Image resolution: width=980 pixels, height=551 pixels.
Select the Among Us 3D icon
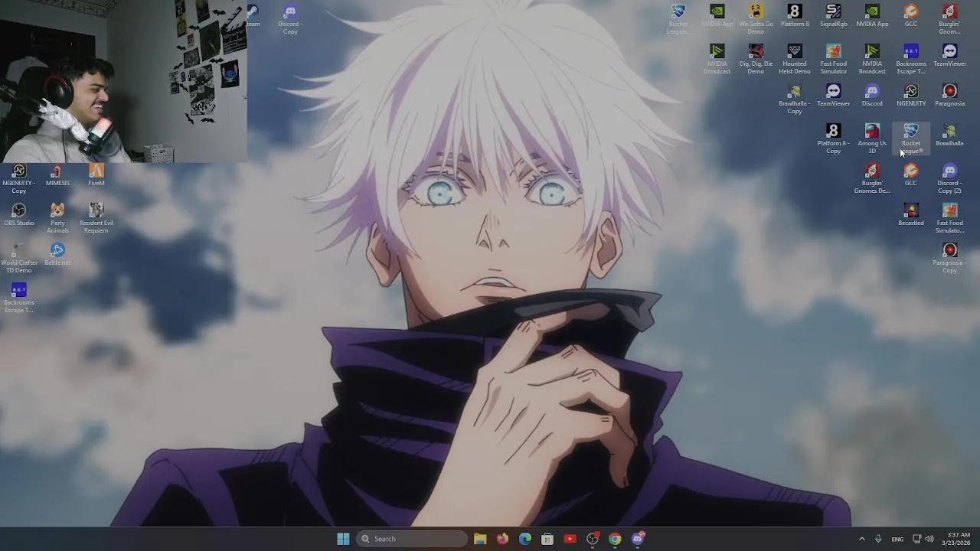coord(872,139)
